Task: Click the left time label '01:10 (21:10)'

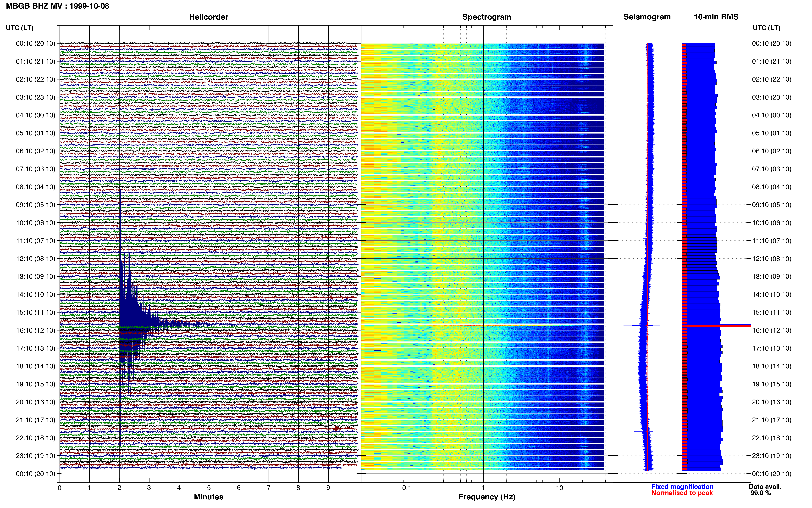Action: tap(36, 61)
